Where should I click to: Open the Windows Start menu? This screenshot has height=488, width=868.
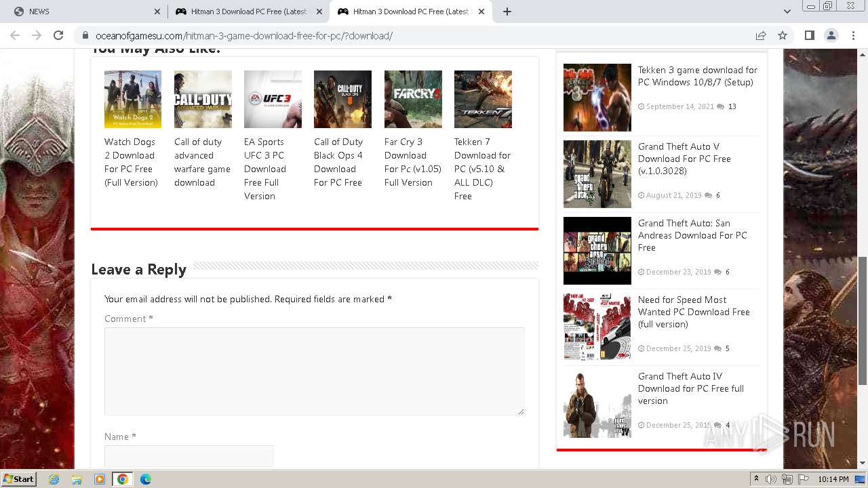18,479
